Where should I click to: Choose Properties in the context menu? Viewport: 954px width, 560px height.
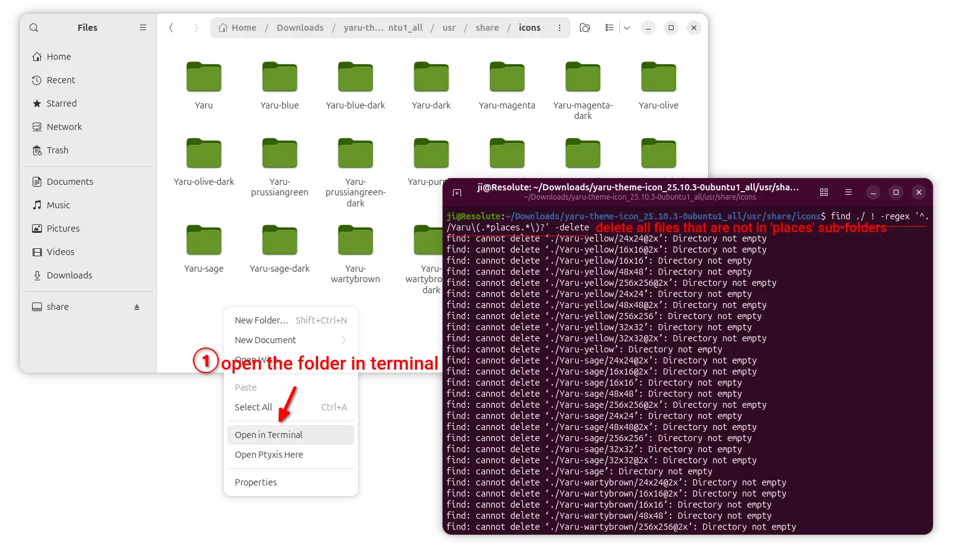tap(256, 482)
